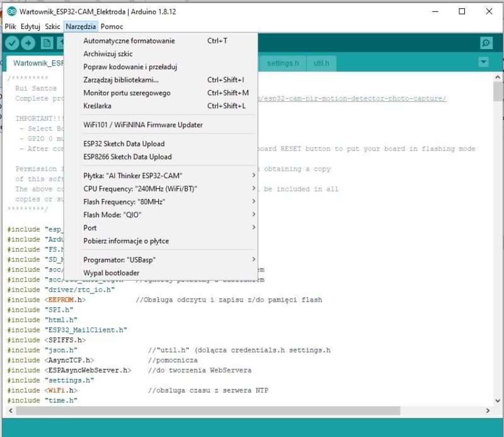Click the Rui Santos comment line
Viewport: 504px width, 437px height.
[36, 88]
